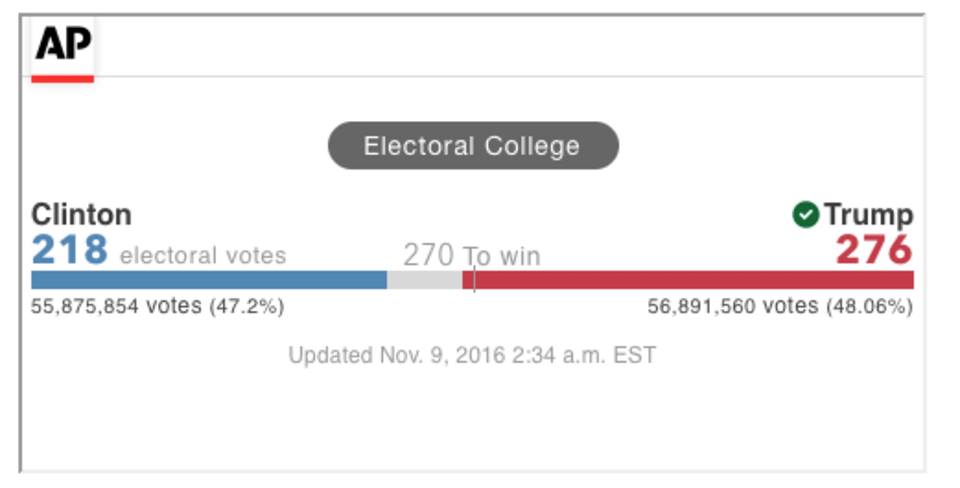
Task: Click the 270 tick marker on bar
Action: (x=474, y=278)
